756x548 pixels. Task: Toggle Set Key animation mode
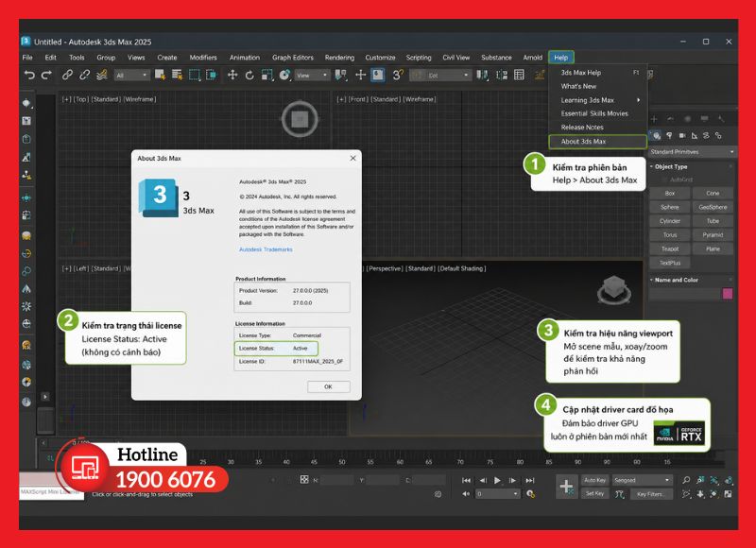tap(595, 494)
